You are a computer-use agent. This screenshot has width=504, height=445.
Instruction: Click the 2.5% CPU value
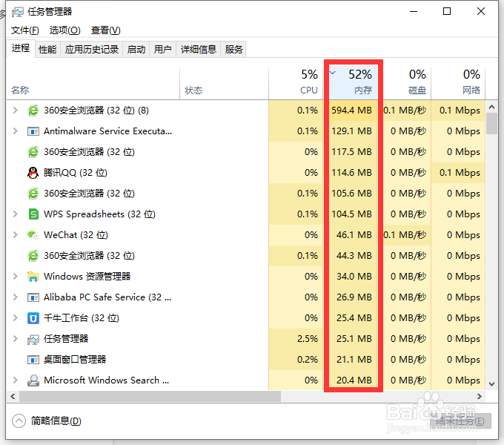(x=308, y=339)
